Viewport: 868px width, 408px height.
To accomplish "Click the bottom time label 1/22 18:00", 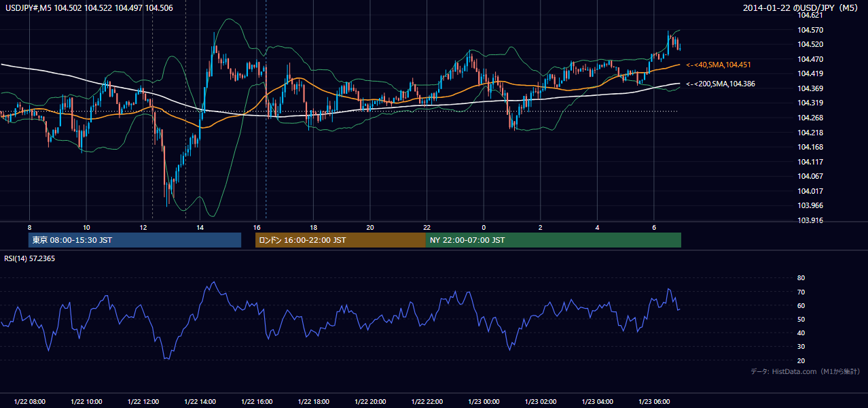I will pyautogui.click(x=313, y=402).
